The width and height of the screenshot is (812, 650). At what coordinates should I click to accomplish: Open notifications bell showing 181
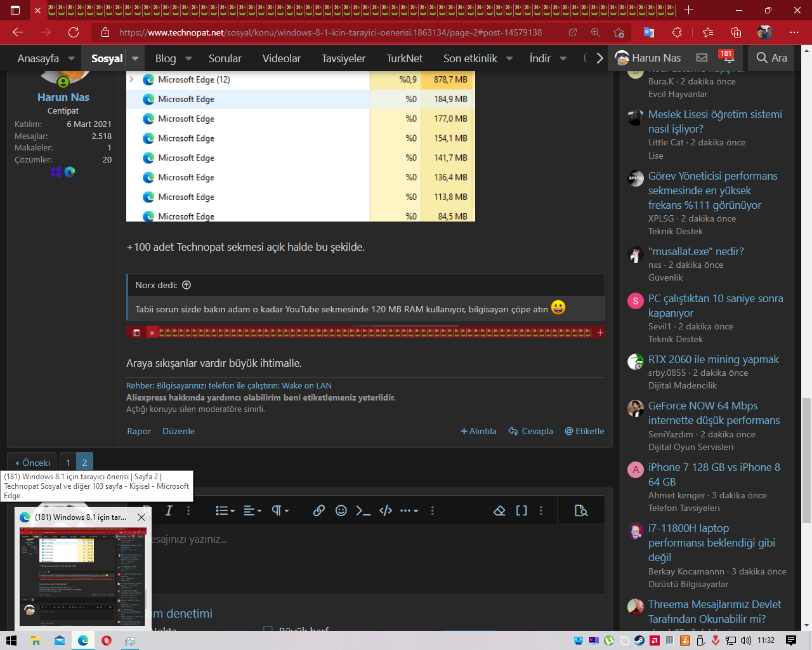coord(728,58)
